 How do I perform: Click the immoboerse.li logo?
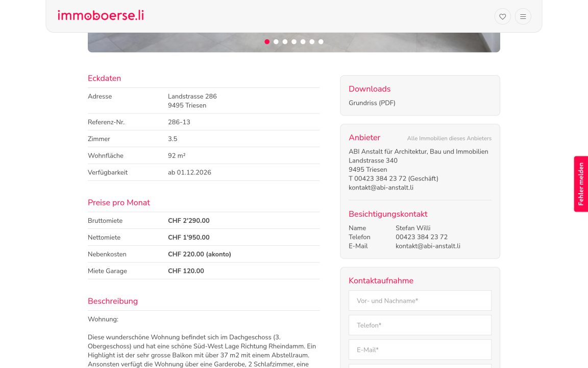101,16
